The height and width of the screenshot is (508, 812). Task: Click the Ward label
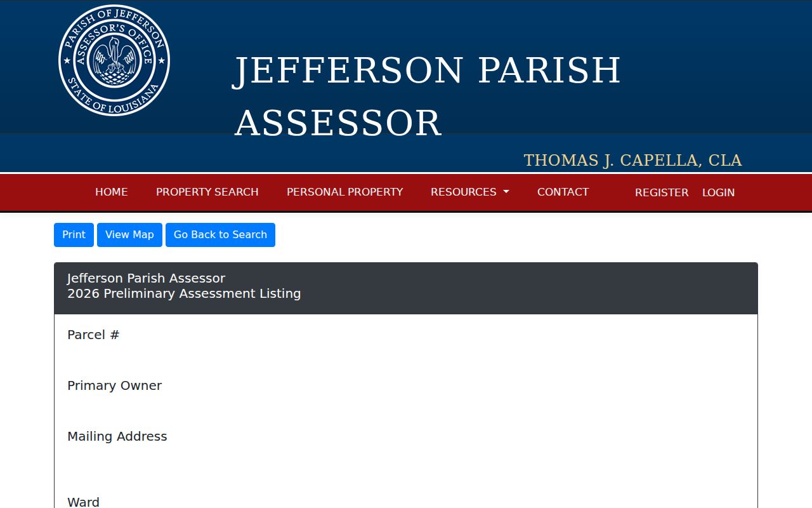point(83,502)
